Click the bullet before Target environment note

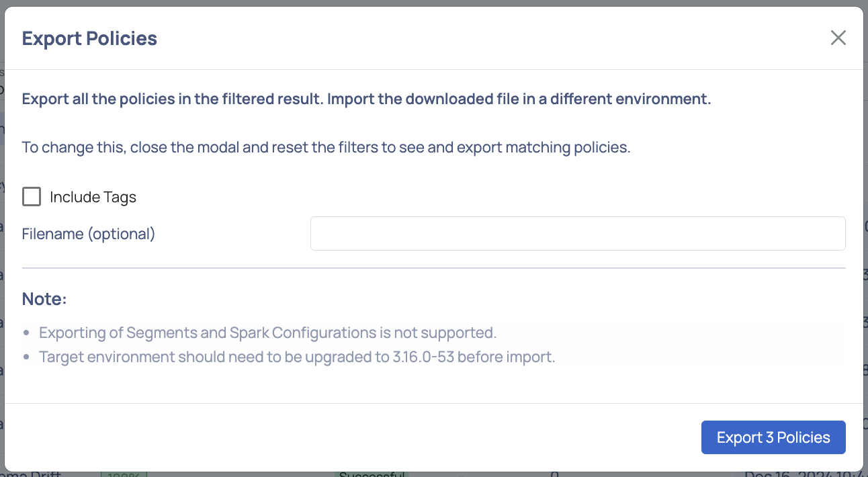click(x=26, y=357)
